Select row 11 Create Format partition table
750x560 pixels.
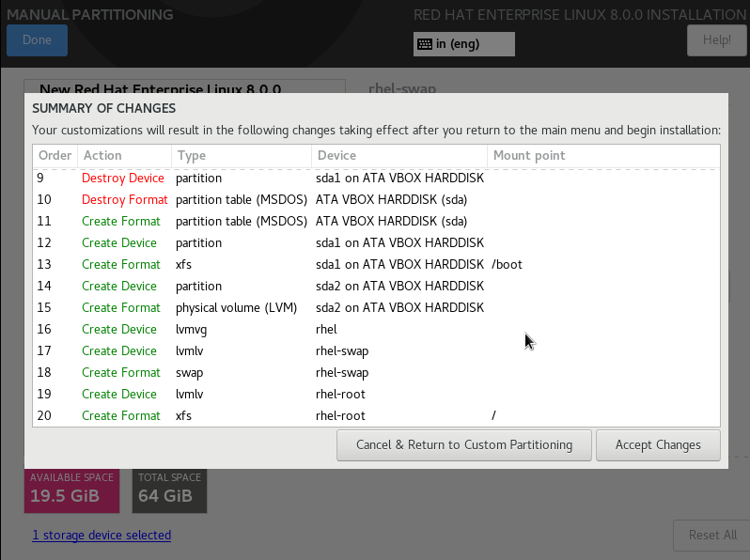pos(377,221)
